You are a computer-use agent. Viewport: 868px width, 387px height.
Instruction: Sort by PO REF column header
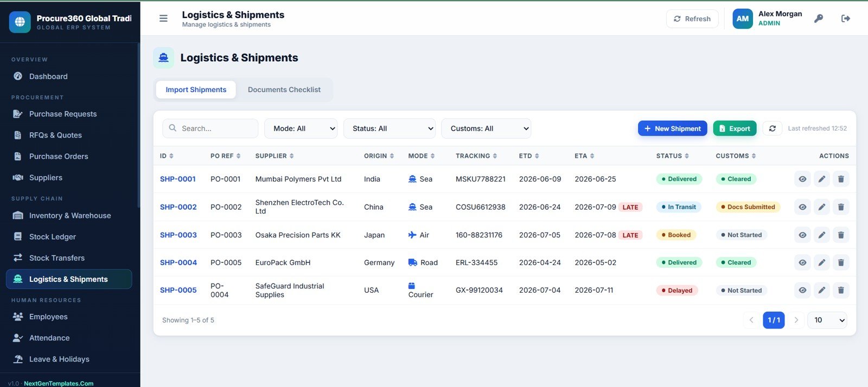[x=225, y=156]
